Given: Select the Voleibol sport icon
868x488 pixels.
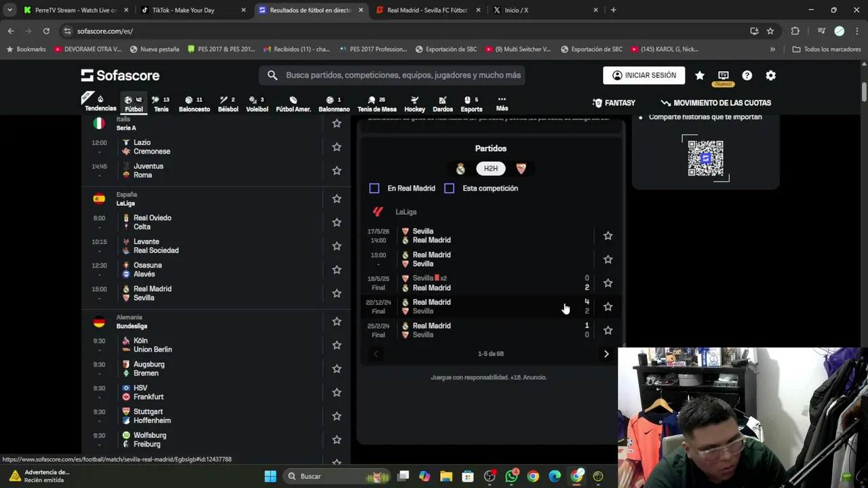Looking at the screenshot, I should 257,104.
